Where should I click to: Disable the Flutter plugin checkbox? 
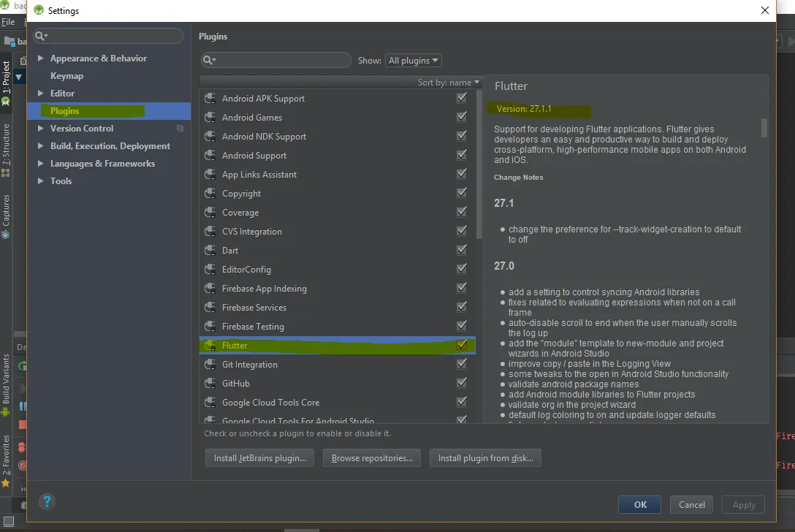pyautogui.click(x=461, y=344)
